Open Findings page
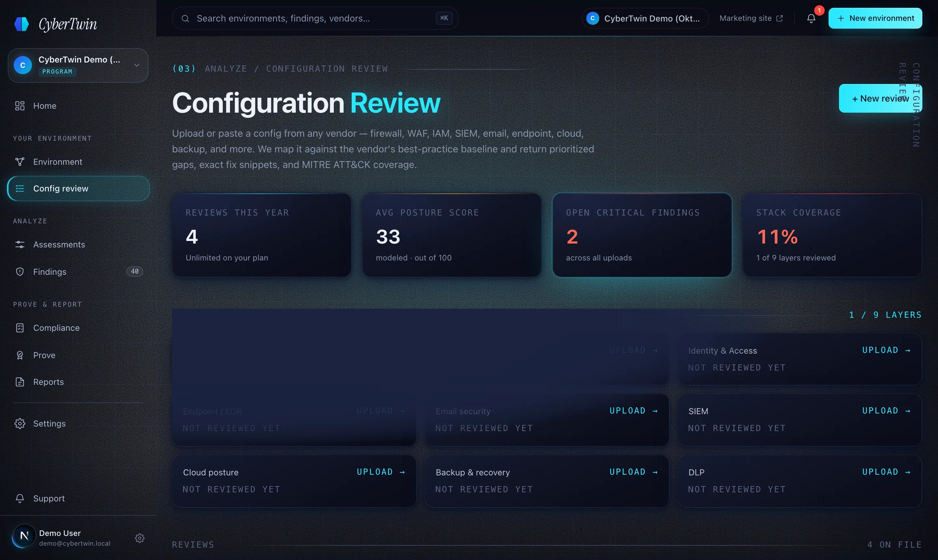This screenshot has height=560, width=938. pos(78,272)
